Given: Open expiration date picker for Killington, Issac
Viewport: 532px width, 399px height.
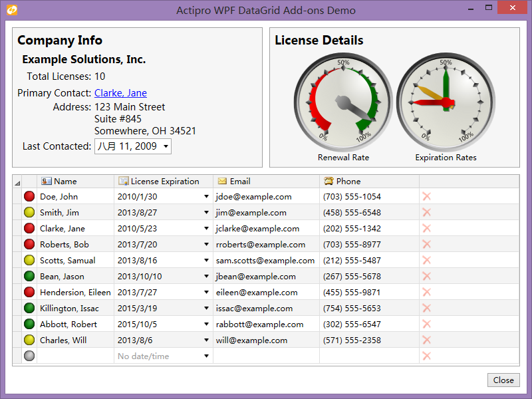Looking at the screenshot, I should (x=206, y=308).
